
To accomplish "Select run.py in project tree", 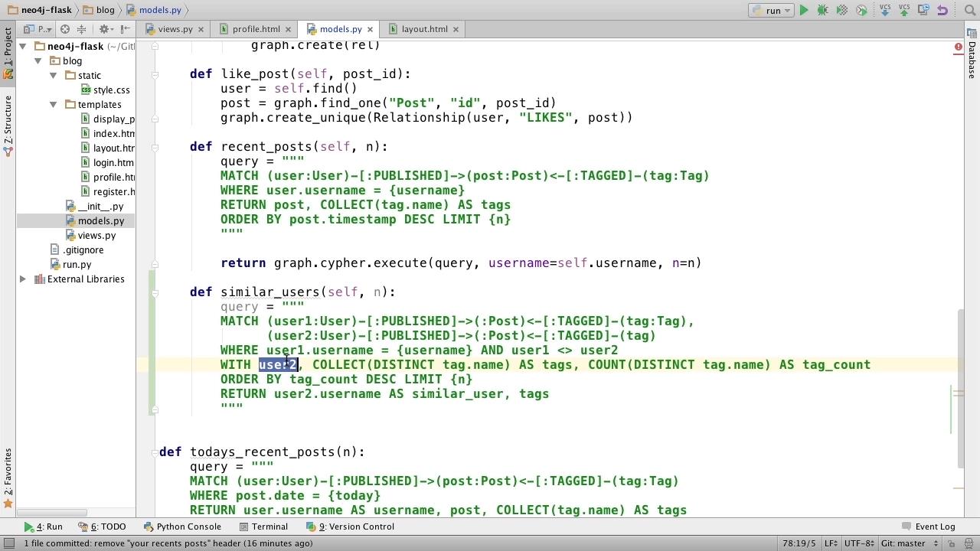I will [x=70, y=265].
